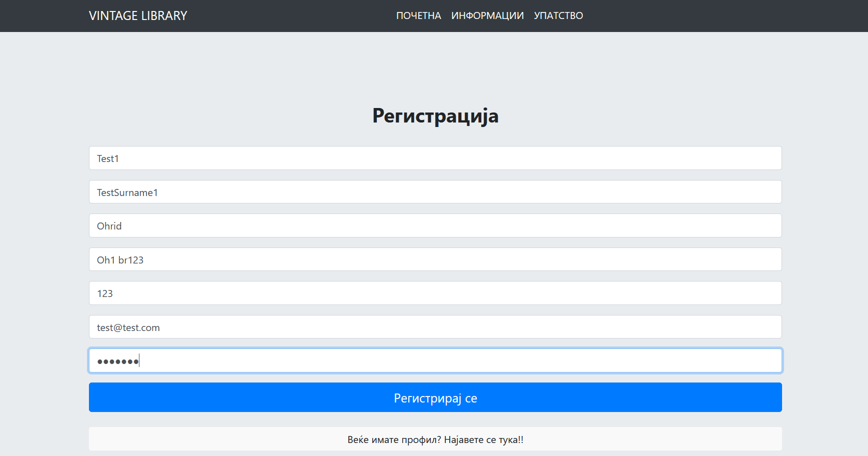Open the УПАТСТВО navigation item

[558, 16]
